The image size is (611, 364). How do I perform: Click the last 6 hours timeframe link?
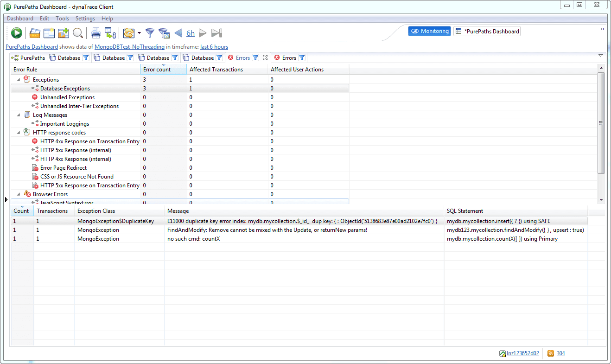pyautogui.click(x=214, y=47)
